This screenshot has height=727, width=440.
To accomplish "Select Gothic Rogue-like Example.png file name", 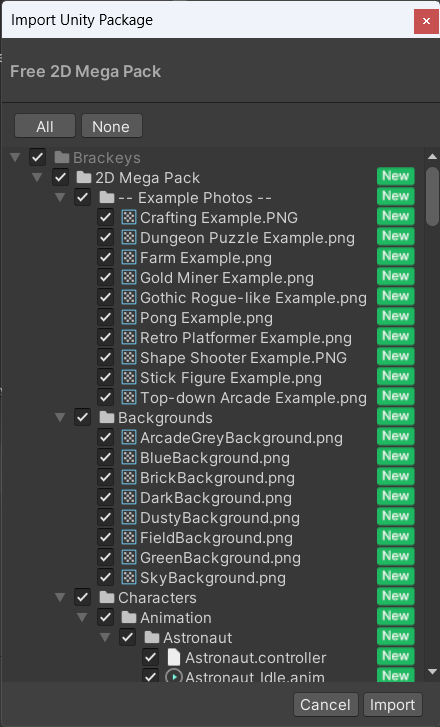I will tap(253, 298).
